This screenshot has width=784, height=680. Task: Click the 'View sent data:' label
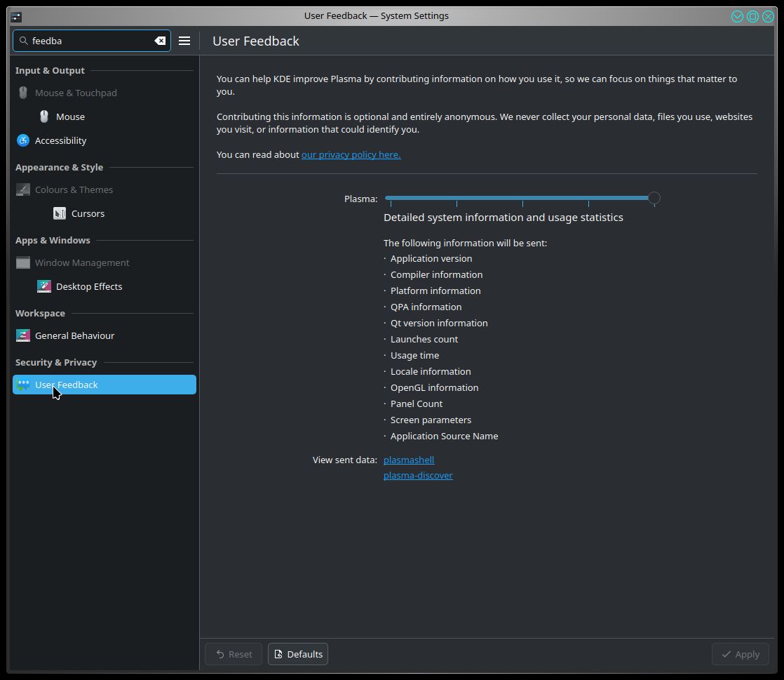[x=345, y=460]
